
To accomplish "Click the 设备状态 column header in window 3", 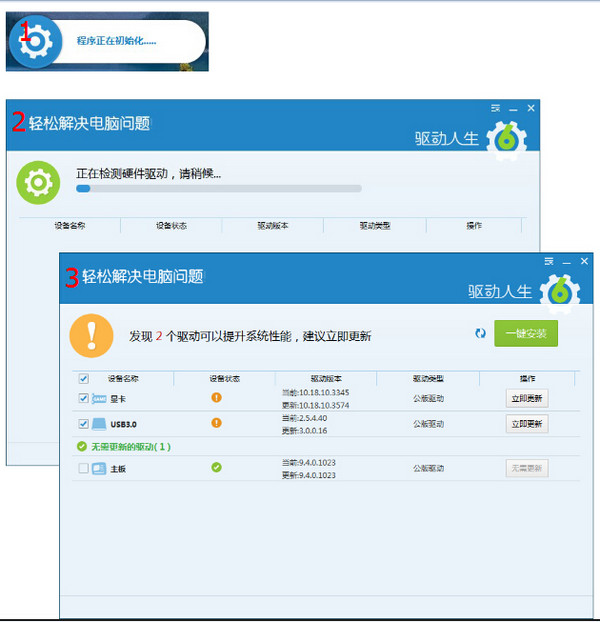I will click(225, 378).
